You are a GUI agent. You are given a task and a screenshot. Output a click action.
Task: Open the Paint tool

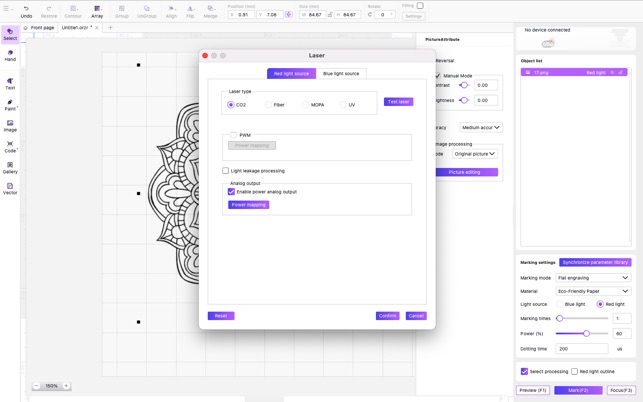[10, 105]
